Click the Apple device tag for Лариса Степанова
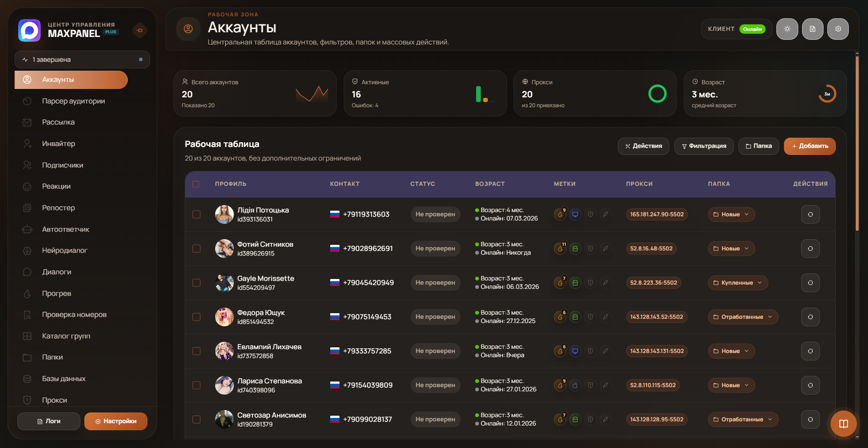Image resolution: width=868 pixels, height=448 pixels. 575,385
